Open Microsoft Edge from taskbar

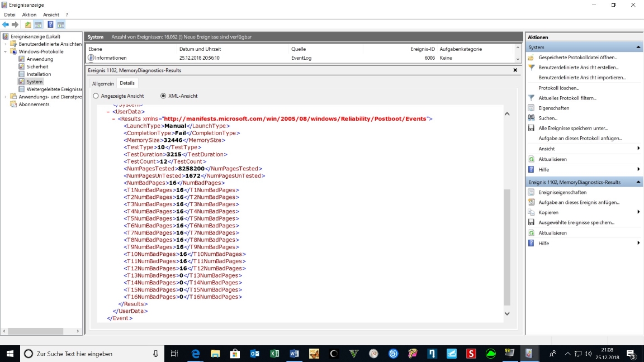click(196, 354)
